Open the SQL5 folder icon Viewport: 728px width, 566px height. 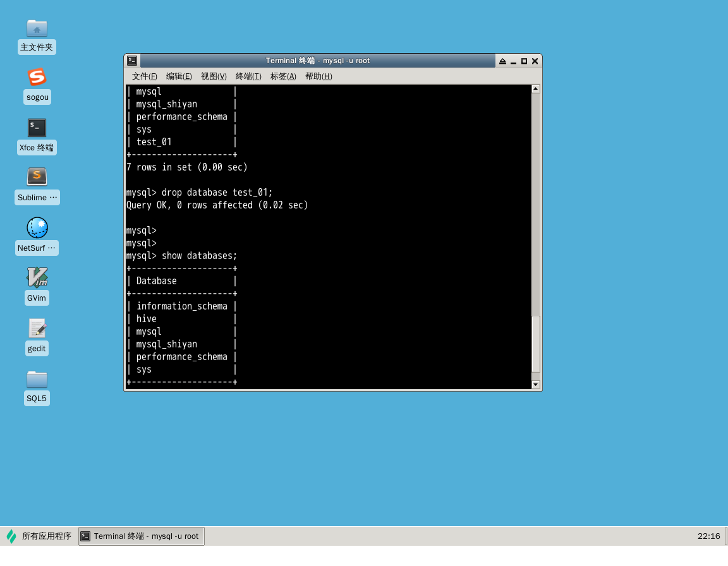[37, 379]
